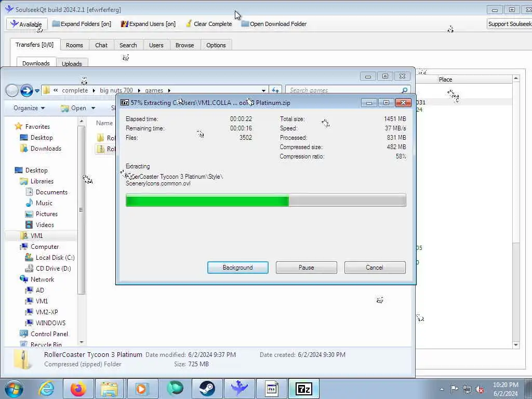Open Windows Media Player from taskbar
The height and width of the screenshot is (399, 532).
(141, 389)
